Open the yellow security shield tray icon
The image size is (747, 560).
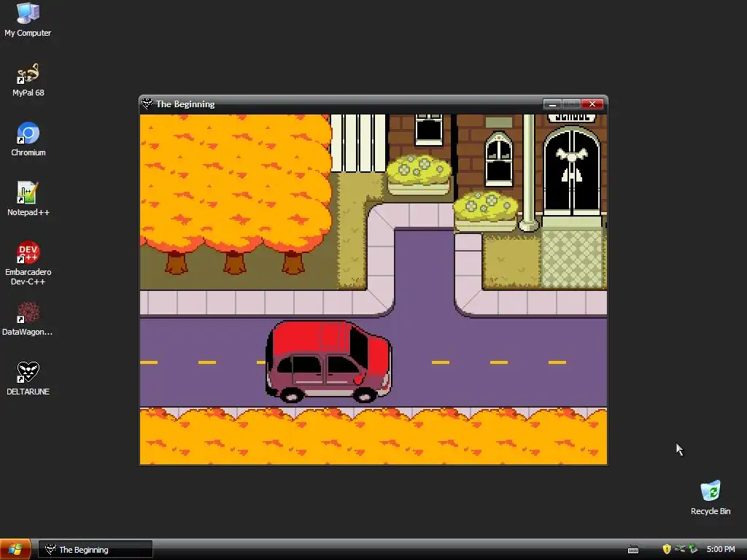click(x=667, y=549)
